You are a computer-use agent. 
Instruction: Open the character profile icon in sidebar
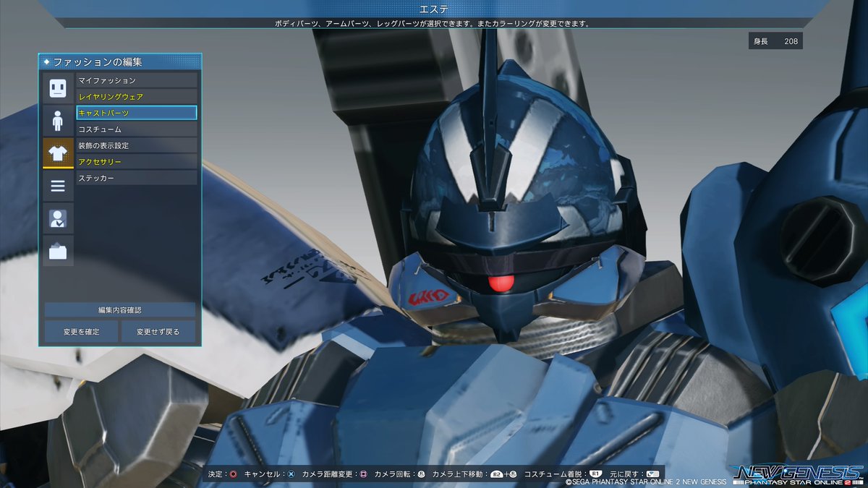(58, 218)
